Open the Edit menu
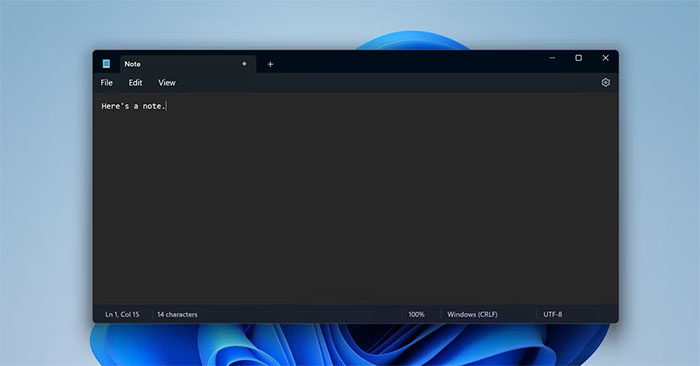 point(135,83)
